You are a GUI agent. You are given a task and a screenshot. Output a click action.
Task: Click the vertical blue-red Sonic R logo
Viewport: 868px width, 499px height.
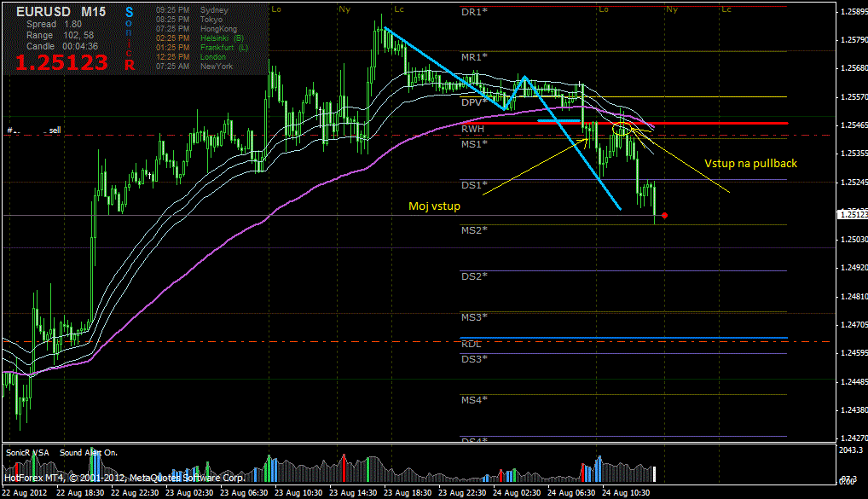coord(130,38)
